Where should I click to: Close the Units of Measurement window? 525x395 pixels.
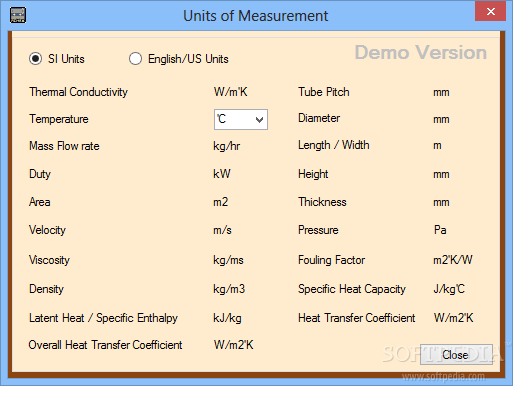[490, 11]
